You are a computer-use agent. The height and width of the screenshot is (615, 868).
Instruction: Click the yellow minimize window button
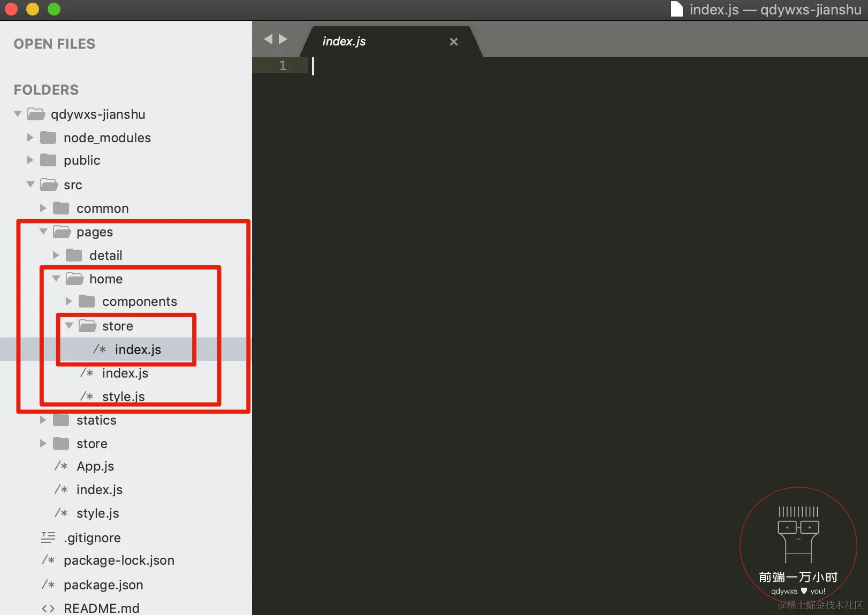pyautogui.click(x=33, y=9)
